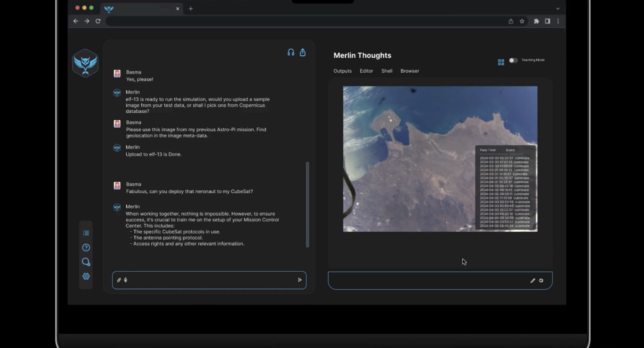644x348 pixels.
Task: Toggle Teaching Mode switch
Action: click(x=513, y=60)
